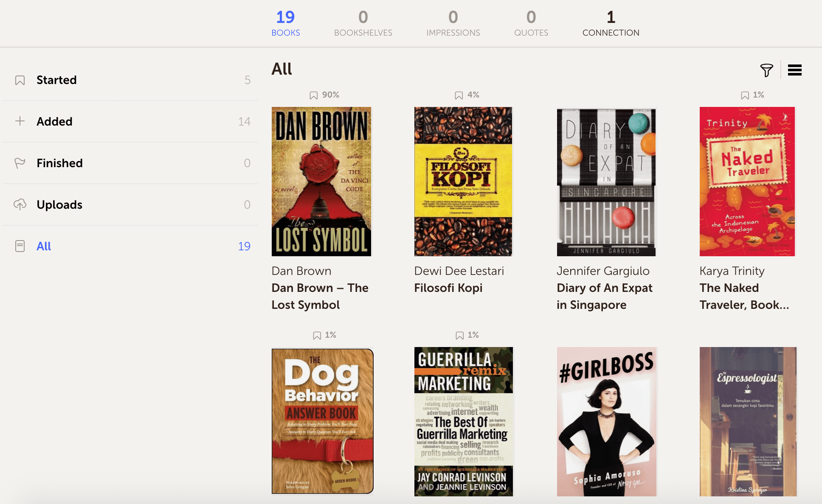The image size is (822, 504).
Task: Click the All books page icon
Action: pyautogui.click(x=20, y=246)
